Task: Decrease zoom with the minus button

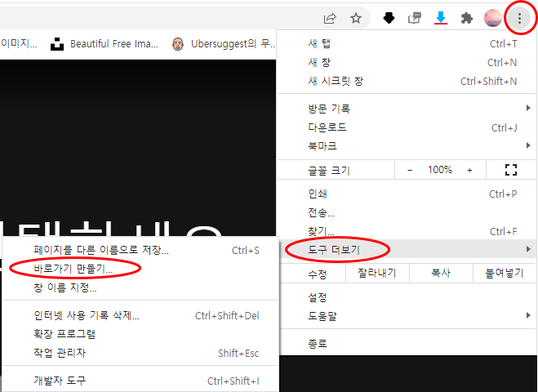Action: click(410, 170)
